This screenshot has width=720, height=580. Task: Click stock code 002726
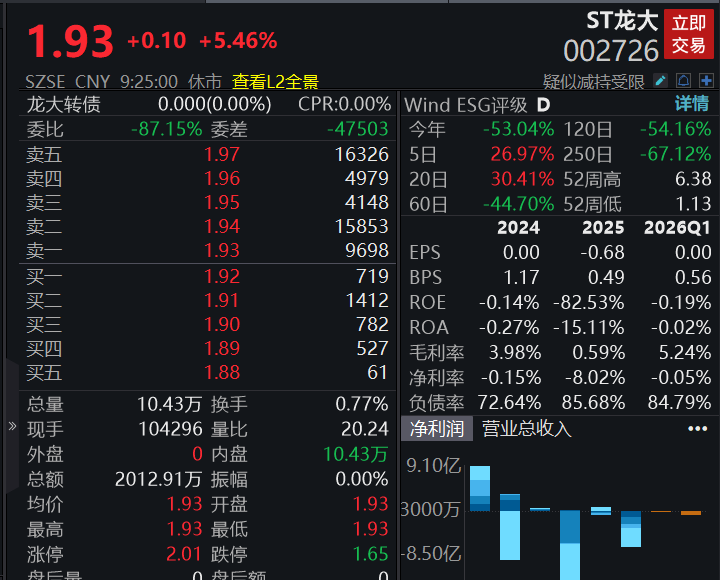611,51
